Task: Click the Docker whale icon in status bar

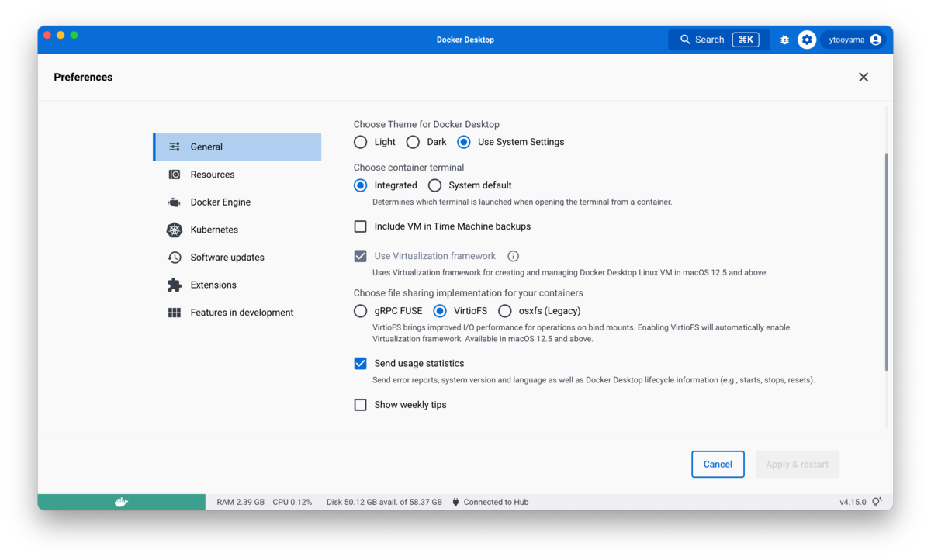Action: [121, 502]
